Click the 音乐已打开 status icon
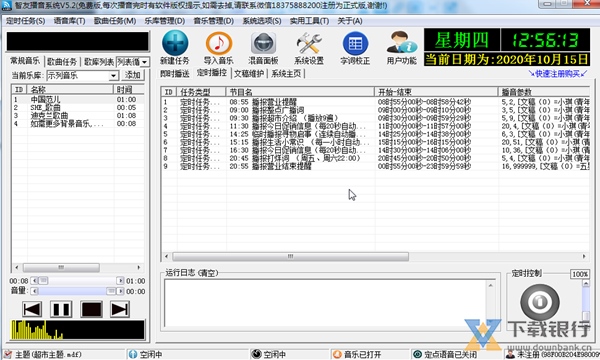 click(337, 354)
